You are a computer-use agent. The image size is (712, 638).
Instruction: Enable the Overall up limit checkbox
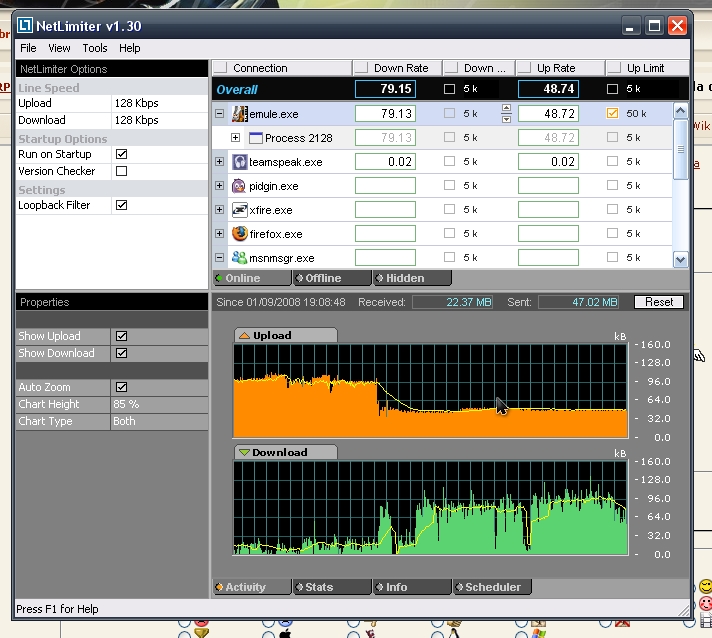613,89
